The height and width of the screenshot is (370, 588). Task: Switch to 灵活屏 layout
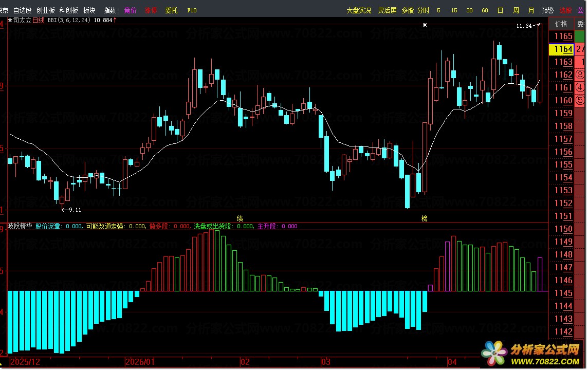[388, 10]
